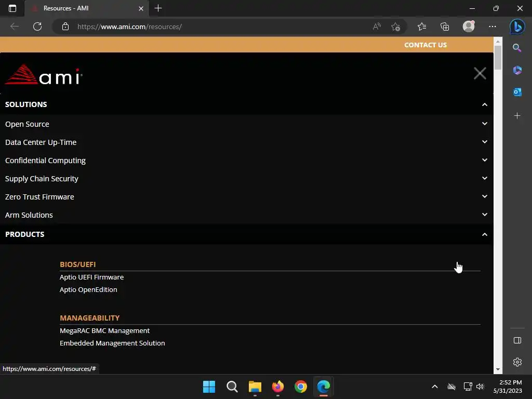Open the Microsoft 365 sidebar icon
This screenshot has width=532, height=399.
click(x=517, y=70)
